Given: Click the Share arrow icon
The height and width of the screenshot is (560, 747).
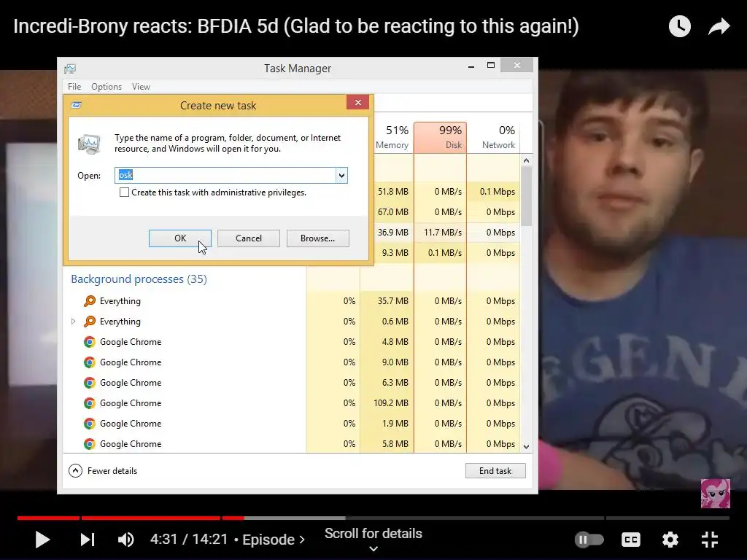Looking at the screenshot, I should coord(719,26).
